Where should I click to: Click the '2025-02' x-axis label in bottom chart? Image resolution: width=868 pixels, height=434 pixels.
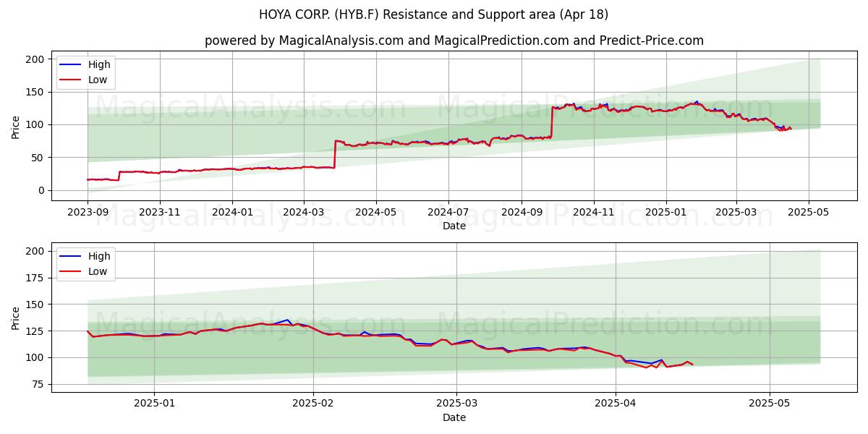(x=313, y=404)
